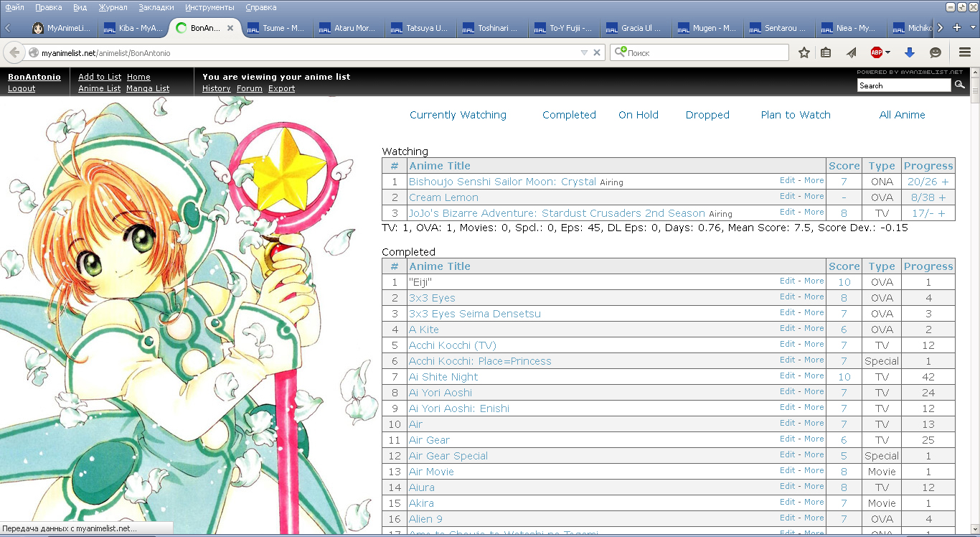
Task: Focus the MyAnimeList Search field
Action: click(904, 85)
